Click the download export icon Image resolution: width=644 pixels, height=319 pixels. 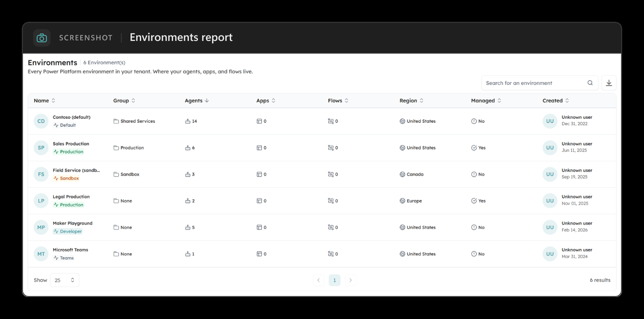point(609,83)
